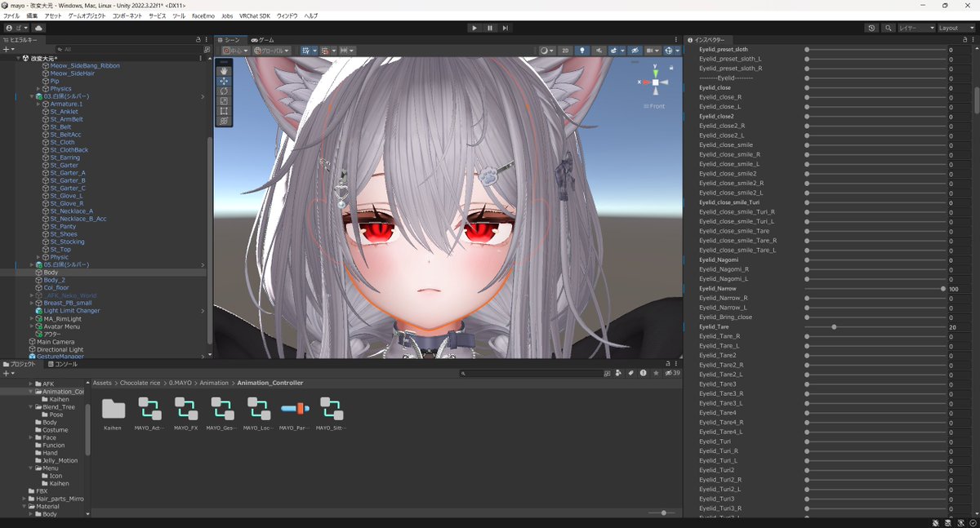Select the Transform tool in scene

click(225, 120)
